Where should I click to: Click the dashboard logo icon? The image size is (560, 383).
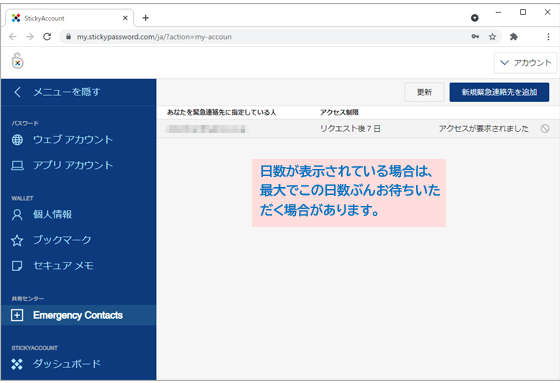(17, 364)
